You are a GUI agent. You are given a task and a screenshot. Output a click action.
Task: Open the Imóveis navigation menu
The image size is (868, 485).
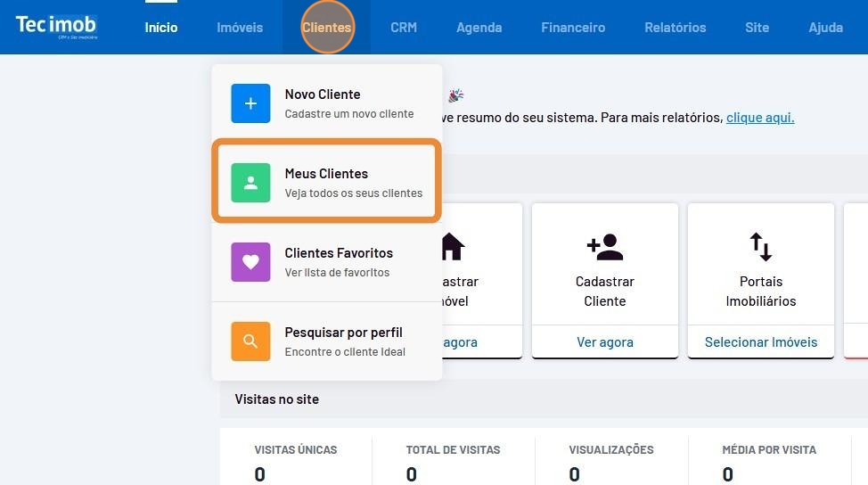240,28
